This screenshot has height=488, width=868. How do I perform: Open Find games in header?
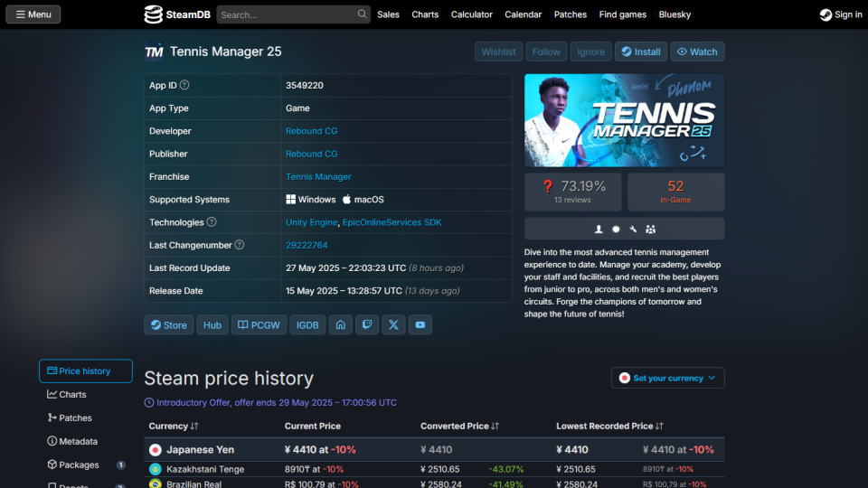click(623, 14)
